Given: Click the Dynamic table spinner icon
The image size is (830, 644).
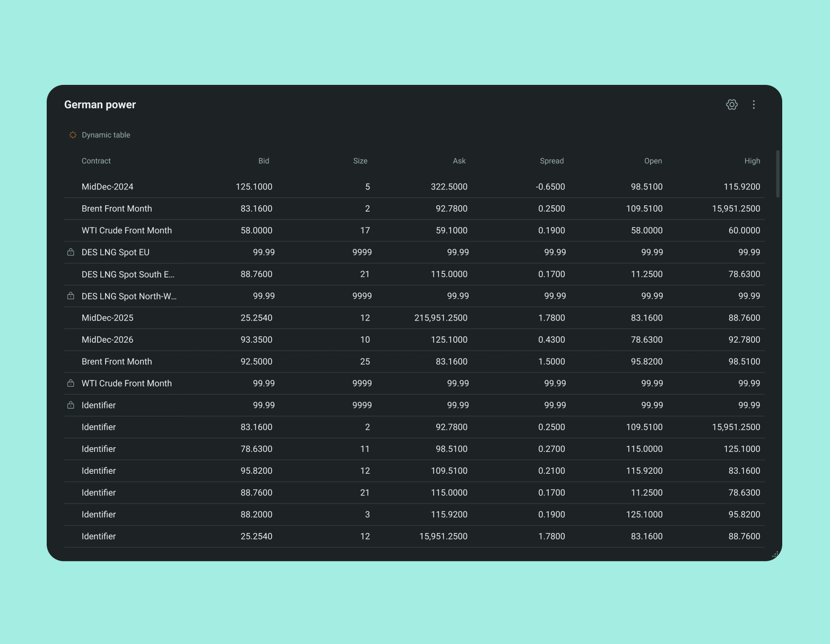Looking at the screenshot, I should click(73, 135).
